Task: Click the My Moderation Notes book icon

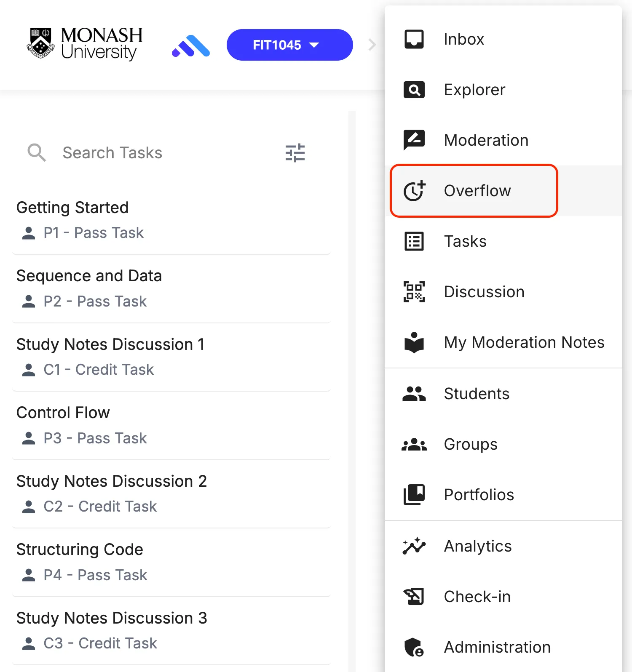Action: pos(414,342)
